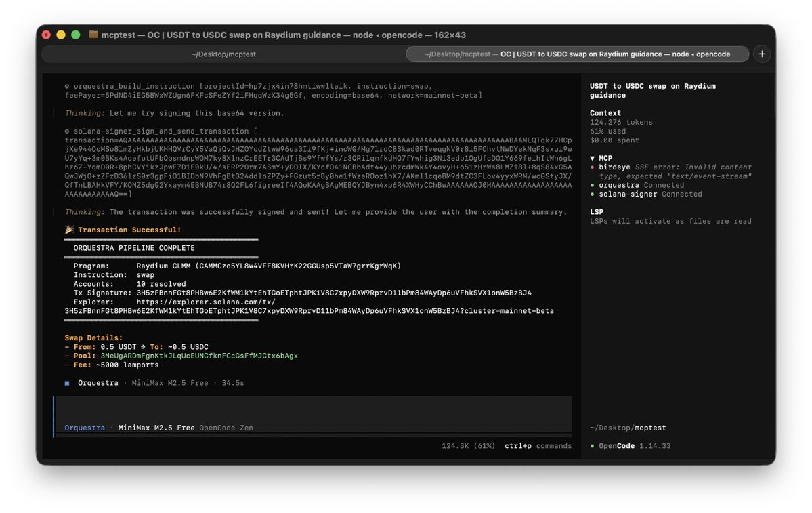Screen dimensions: 812x513
Task: Click the 'solana-signer Connected' entry
Action: coord(650,194)
